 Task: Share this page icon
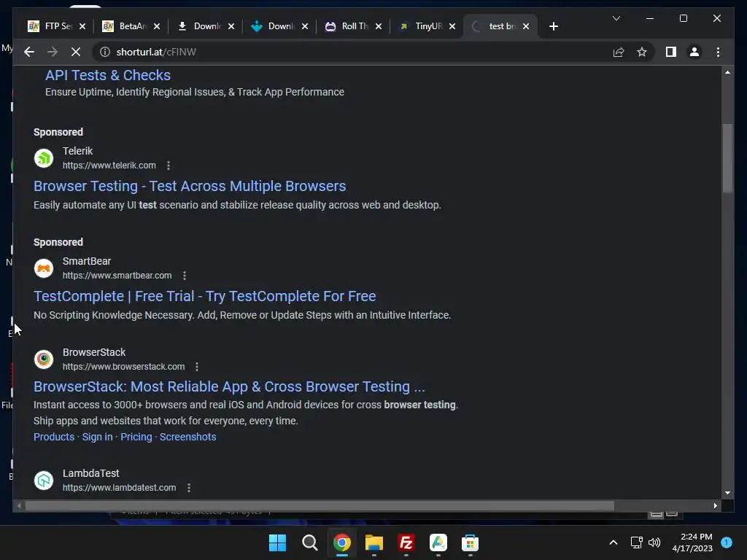(619, 52)
